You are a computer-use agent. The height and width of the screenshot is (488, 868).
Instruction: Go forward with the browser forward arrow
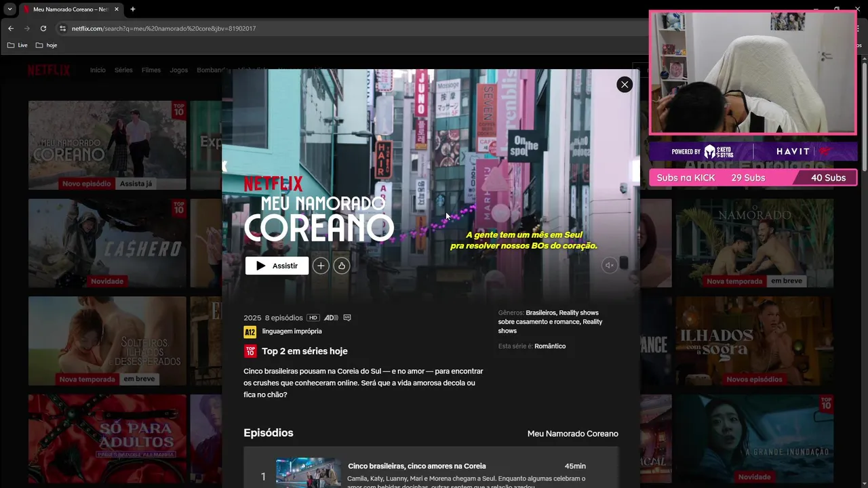pos(27,28)
